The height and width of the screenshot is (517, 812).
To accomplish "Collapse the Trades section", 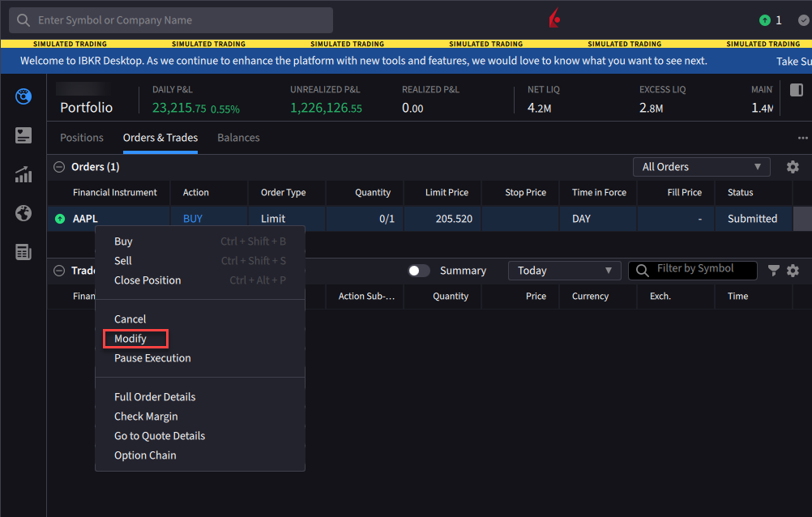I will 59,271.
